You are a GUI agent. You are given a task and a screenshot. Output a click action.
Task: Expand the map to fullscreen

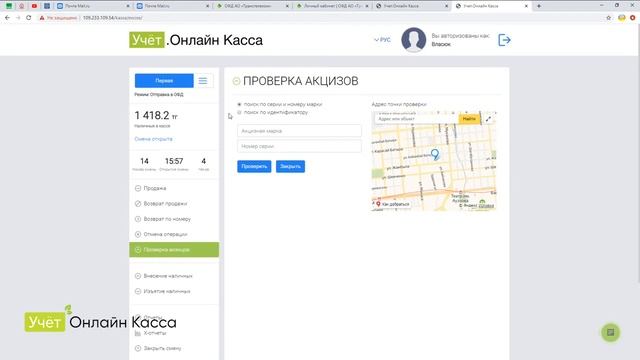click(488, 119)
